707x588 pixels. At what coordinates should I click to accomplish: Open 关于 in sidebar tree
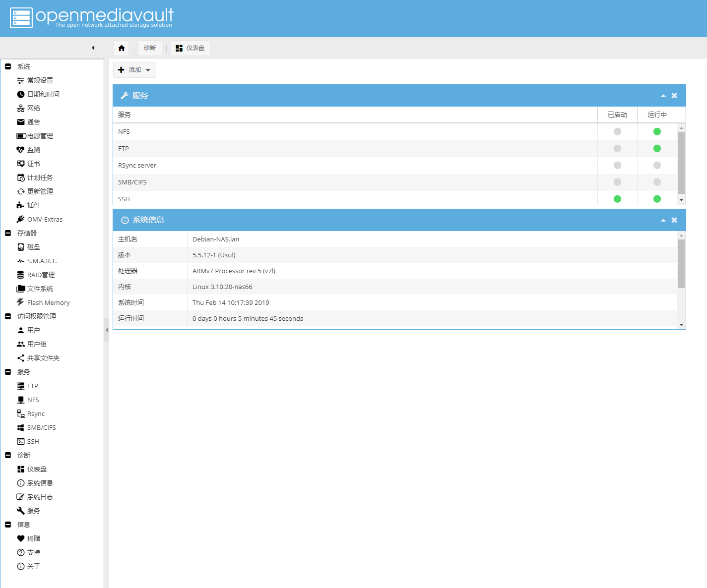tap(34, 566)
